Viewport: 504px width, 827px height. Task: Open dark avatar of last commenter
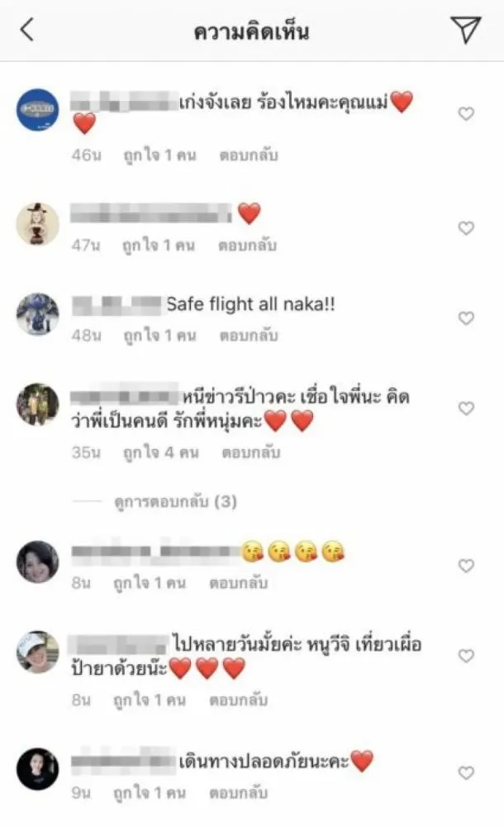(37, 769)
